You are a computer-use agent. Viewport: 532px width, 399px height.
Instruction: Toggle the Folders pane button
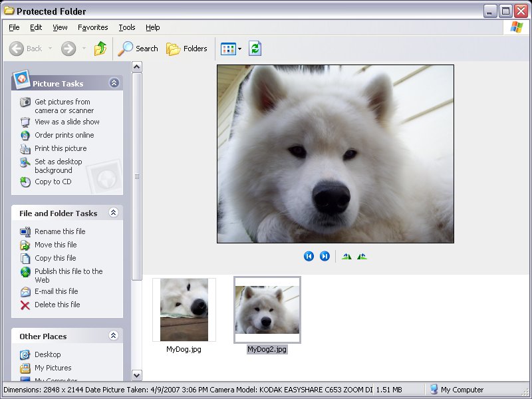[186, 49]
